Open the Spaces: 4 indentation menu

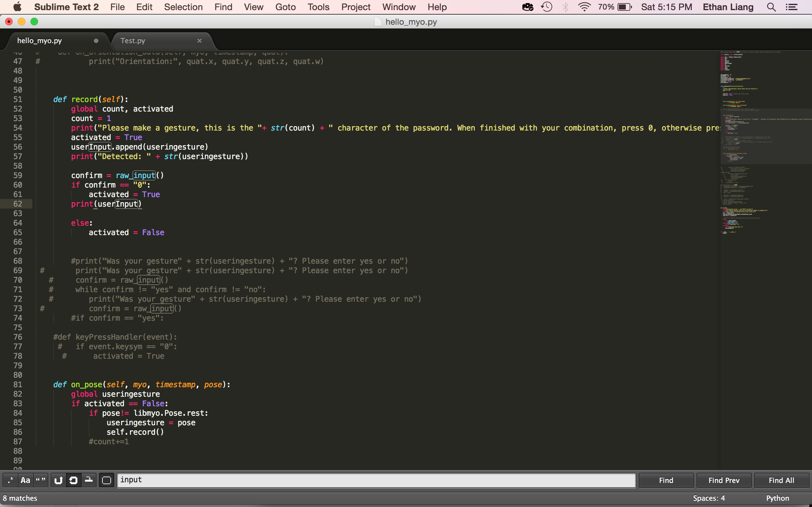(x=709, y=498)
